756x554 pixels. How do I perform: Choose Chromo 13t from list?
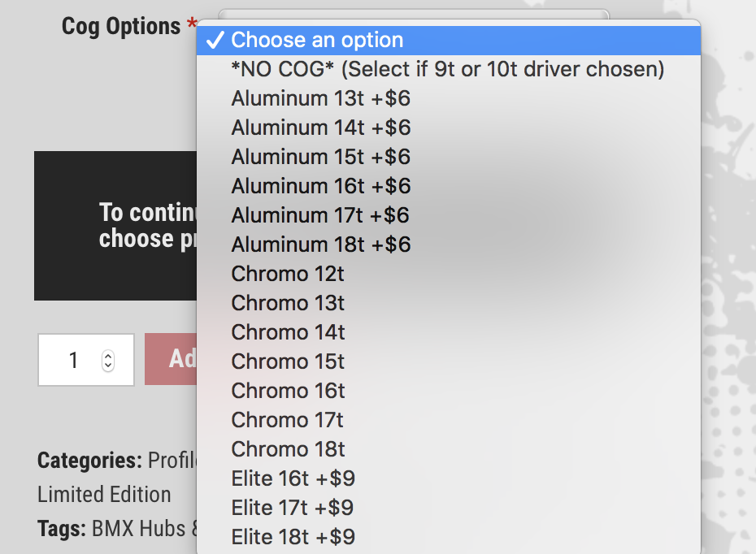288,303
